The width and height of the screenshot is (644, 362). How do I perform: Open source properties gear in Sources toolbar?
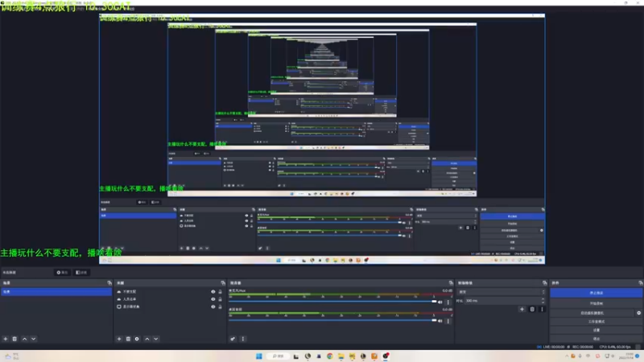click(x=137, y=339)
